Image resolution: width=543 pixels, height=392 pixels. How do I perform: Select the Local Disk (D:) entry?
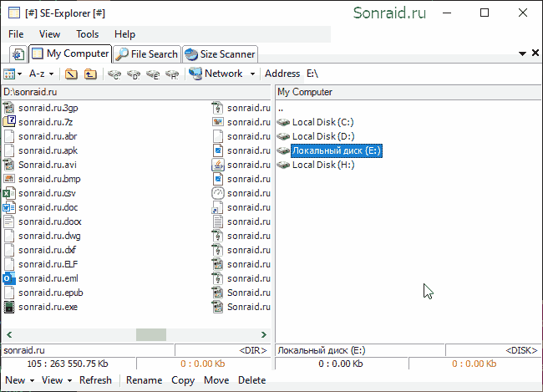pyautogui.click(x=323, y=136)
